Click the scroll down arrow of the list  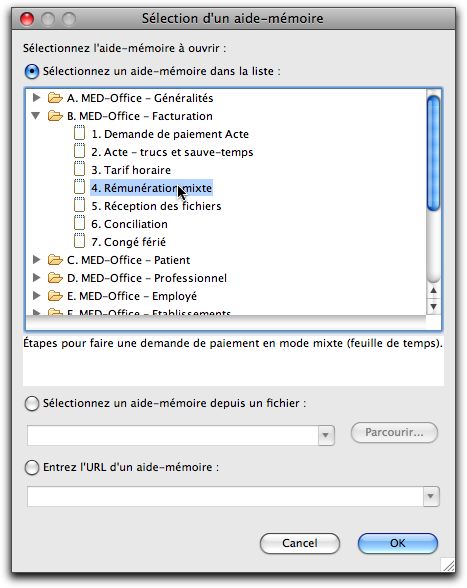434,307
